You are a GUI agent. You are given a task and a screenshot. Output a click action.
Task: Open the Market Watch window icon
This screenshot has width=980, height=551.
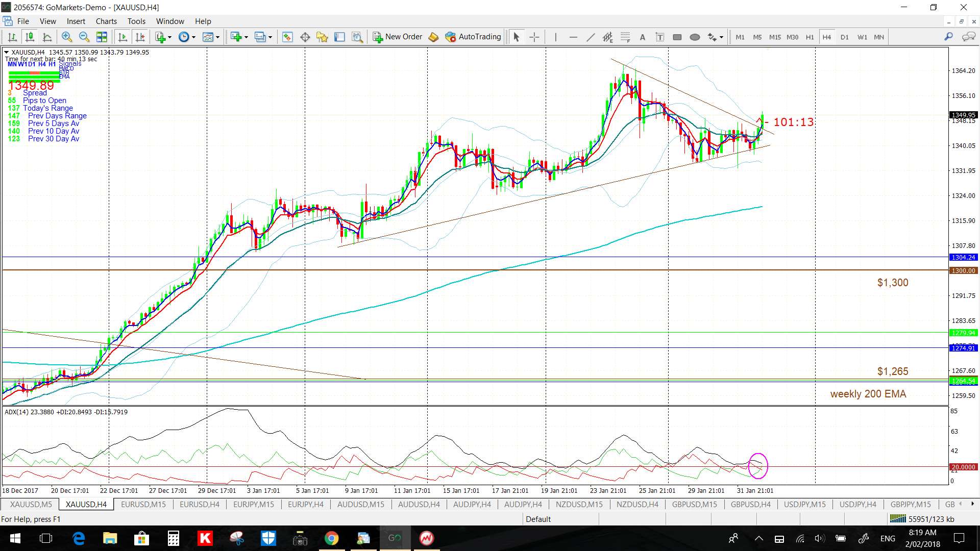(x=287, y=37)
